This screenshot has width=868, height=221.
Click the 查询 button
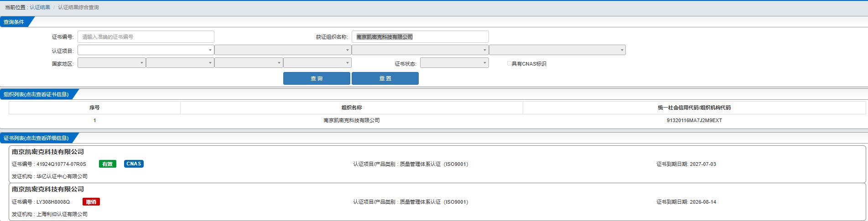point(317,78)
